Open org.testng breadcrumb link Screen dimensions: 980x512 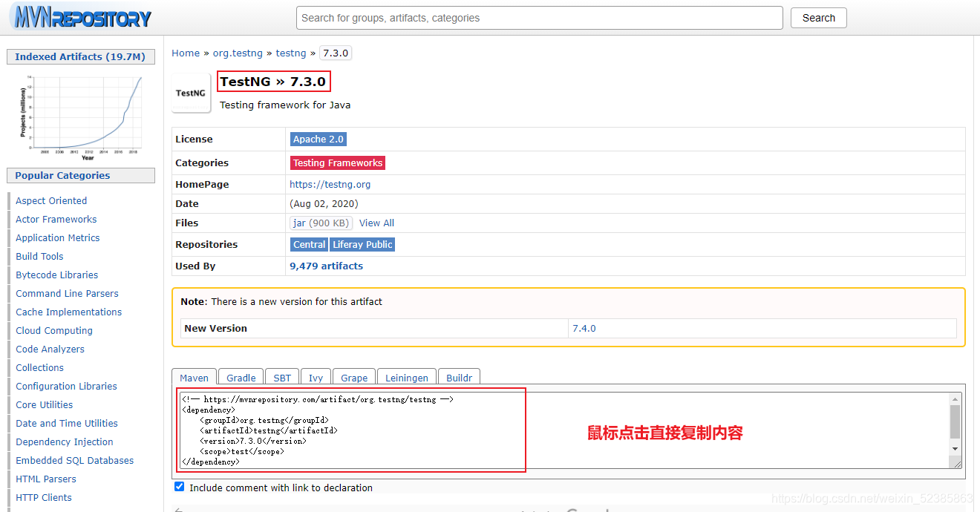click(238, 53)
